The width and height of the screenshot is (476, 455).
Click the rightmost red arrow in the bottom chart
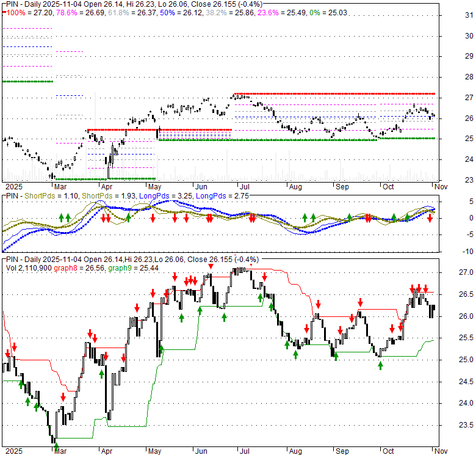[426, 288]
